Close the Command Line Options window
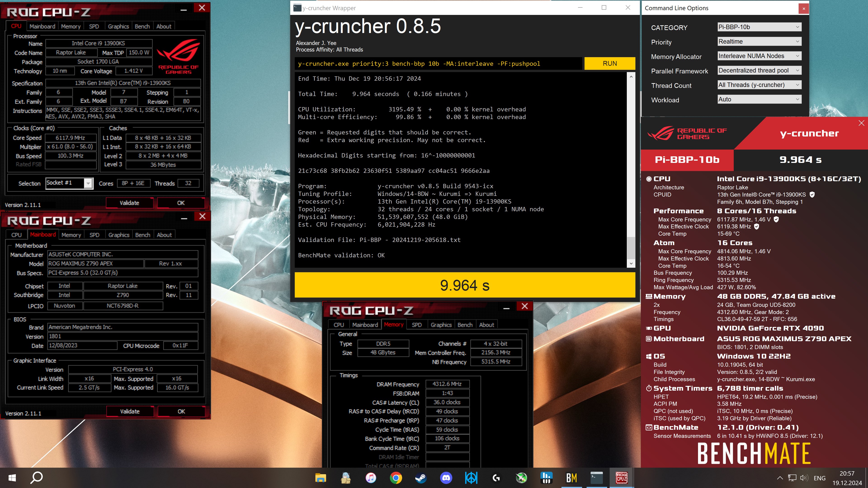868x488 pixels. (804, 8)
